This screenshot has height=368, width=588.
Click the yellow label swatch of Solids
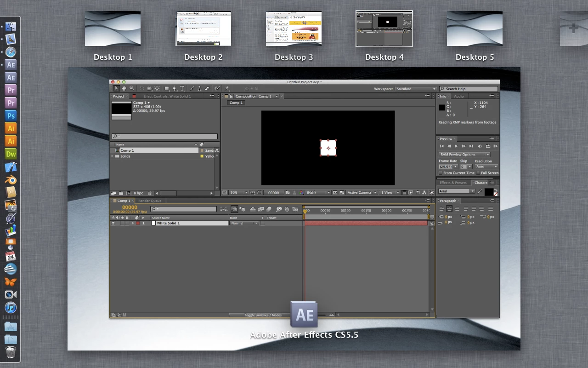coord(202,156)
